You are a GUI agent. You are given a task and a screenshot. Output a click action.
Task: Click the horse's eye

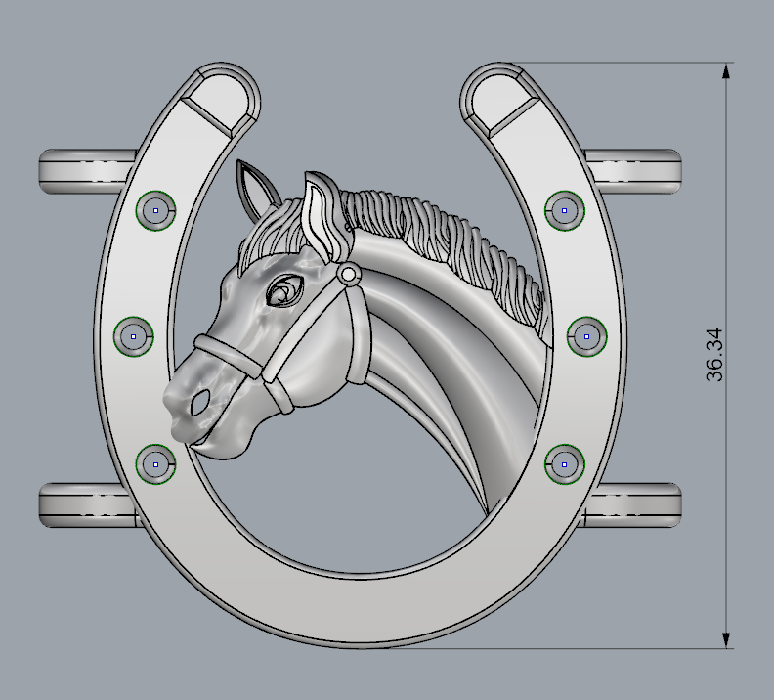[283, 290]
